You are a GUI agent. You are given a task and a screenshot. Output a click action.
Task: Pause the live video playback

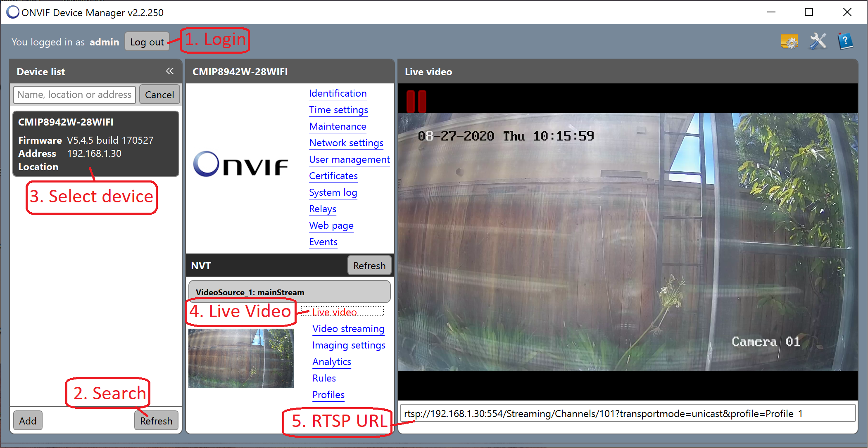click(416, 101)
